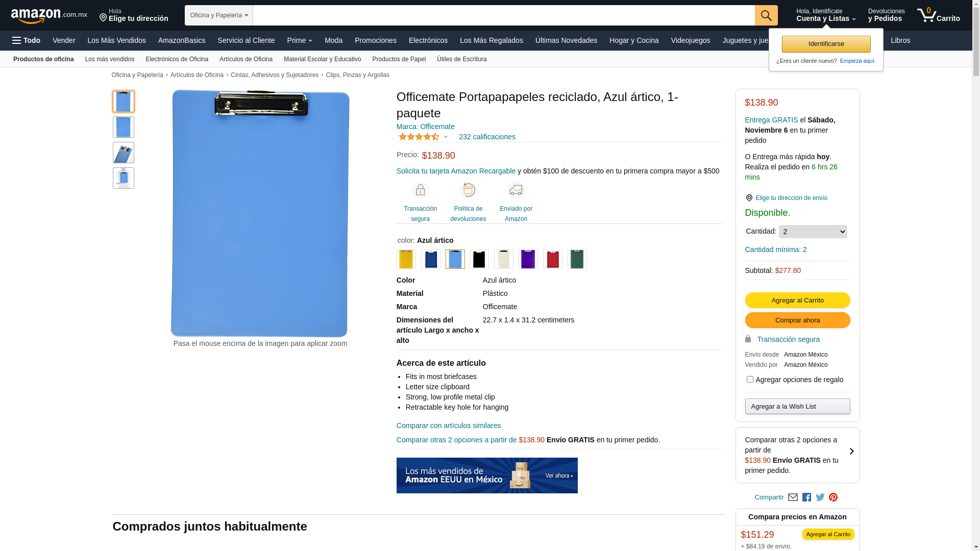
Task: Select the red clipboard color swatch
Action: [x=553, y=259]
